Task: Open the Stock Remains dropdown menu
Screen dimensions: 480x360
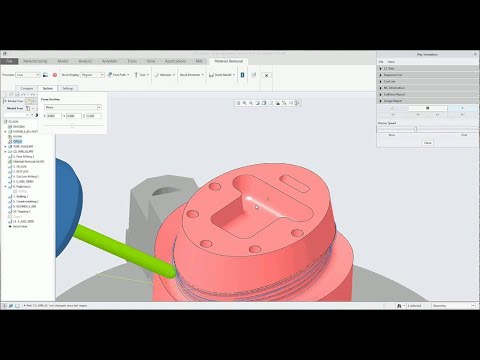Action: 192,75
